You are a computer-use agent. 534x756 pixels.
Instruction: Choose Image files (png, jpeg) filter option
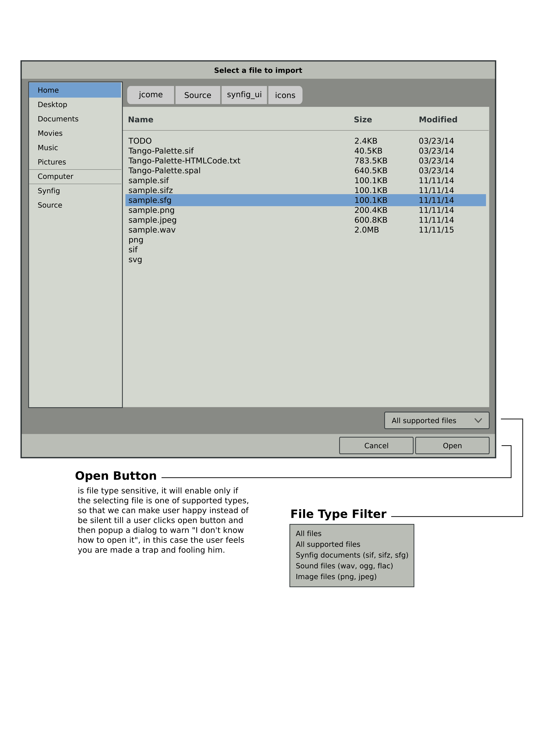tap(336, 576)
